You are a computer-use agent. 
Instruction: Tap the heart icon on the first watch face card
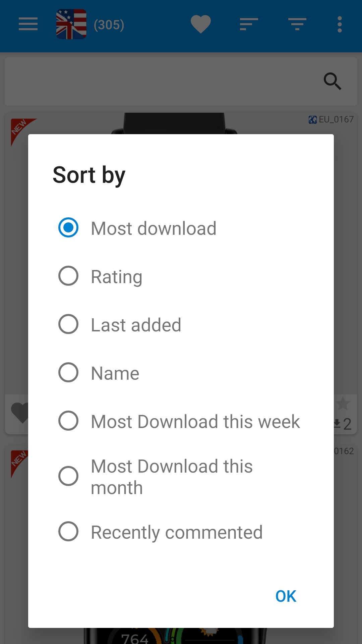pyautogui.click(x=19, y=413)
